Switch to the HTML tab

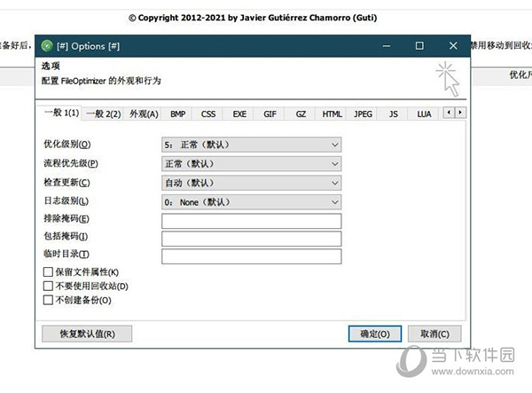point(332,114)
